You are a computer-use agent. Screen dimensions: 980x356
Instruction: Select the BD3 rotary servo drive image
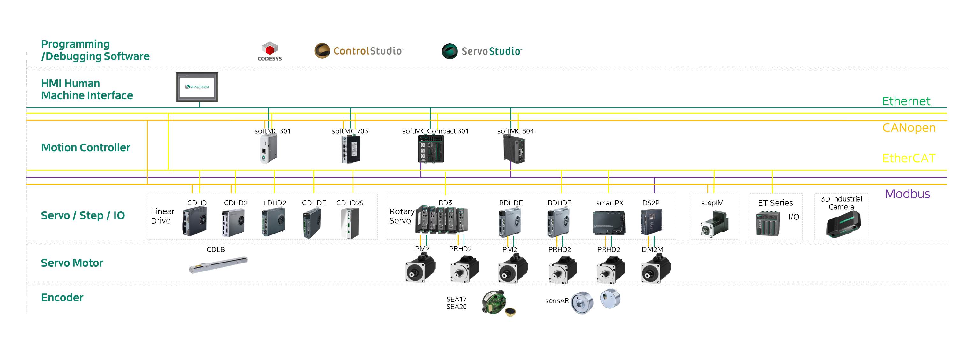[442, 220]
